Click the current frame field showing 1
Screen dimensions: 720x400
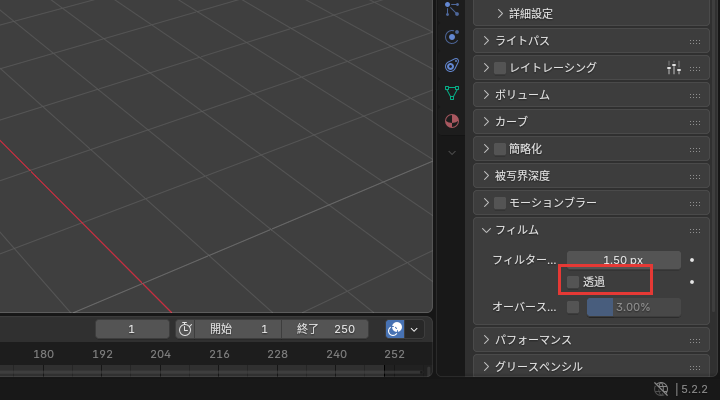(132, 329)
